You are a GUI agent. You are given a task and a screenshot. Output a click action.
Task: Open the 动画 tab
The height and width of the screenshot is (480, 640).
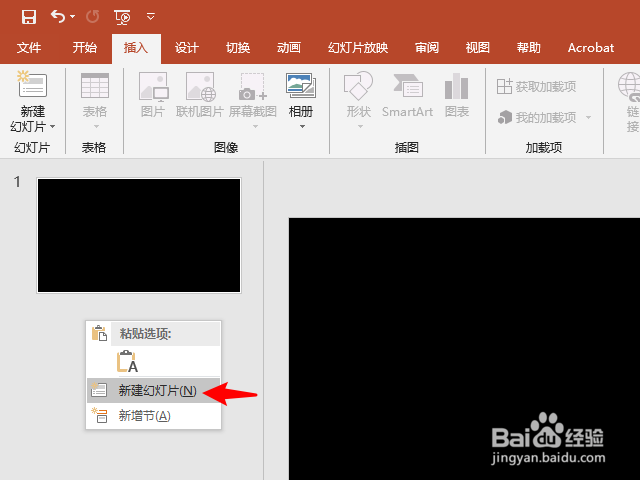(x=289, y=48)
